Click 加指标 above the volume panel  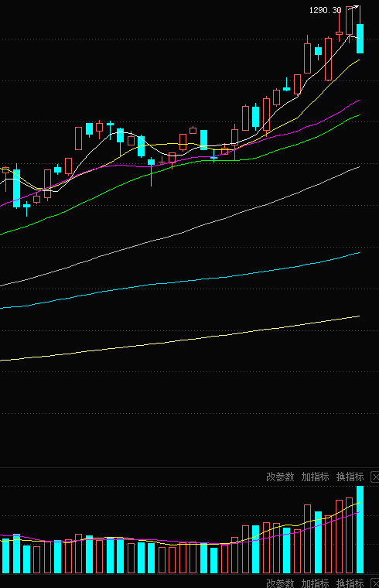coord(315,477)
